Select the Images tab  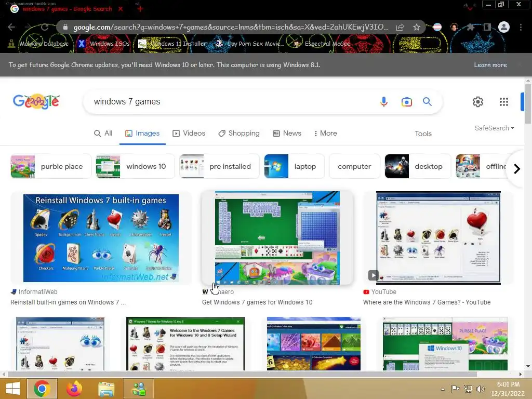(x=142, y=134)
